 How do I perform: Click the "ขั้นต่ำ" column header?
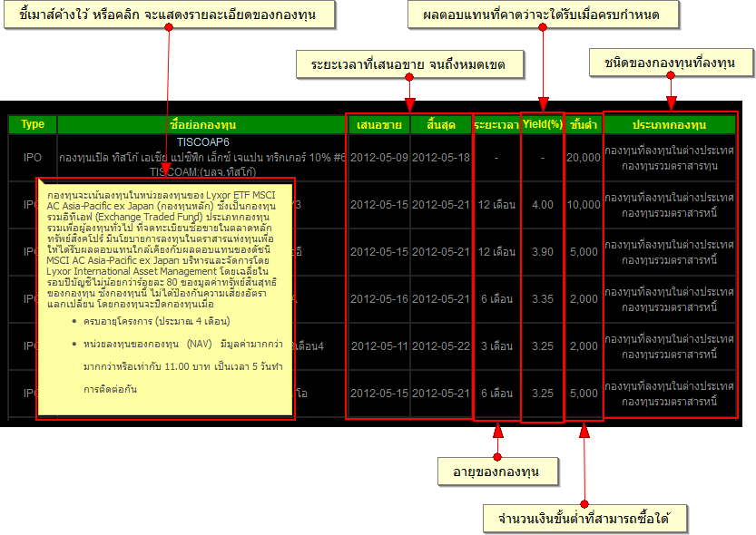[583, 124]
